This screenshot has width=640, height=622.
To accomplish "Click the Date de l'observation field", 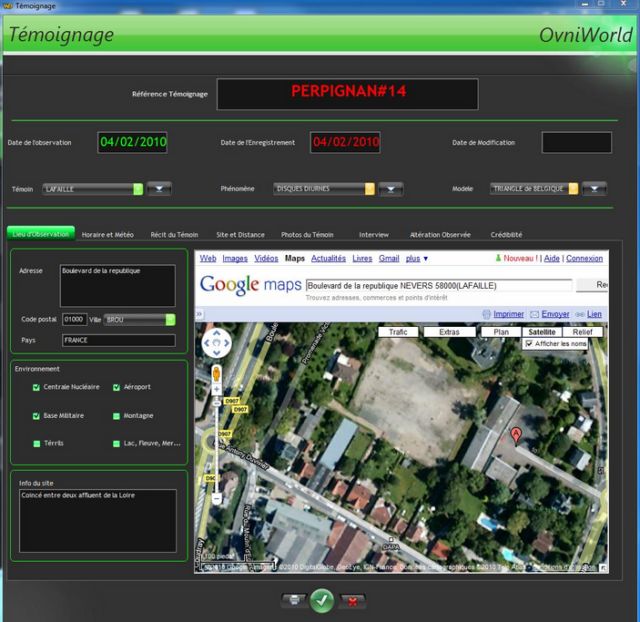I will point(133,142).
